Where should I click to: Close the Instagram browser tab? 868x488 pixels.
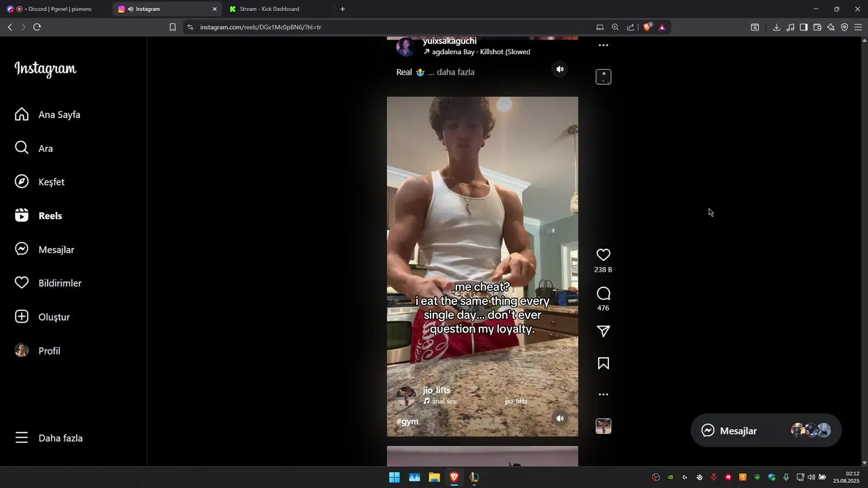click(x=215, y=9)
